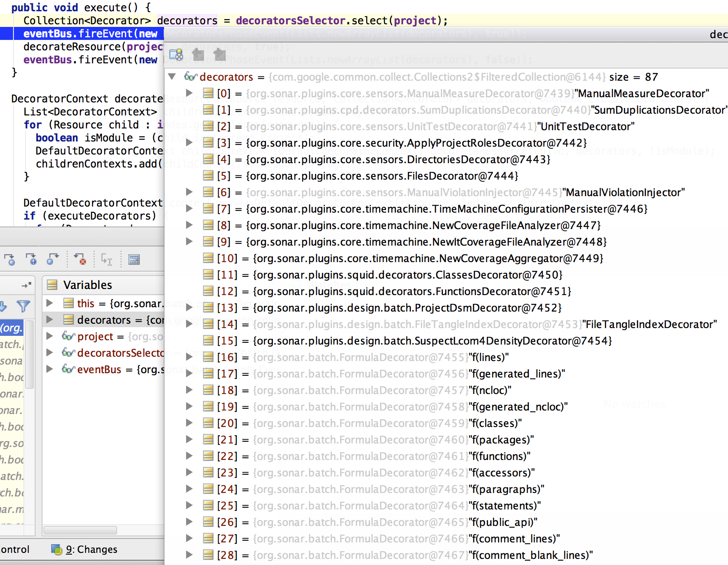728x565 pixels.
Task: Expand element [6] ManualViolationInjector
Action: 189,192
